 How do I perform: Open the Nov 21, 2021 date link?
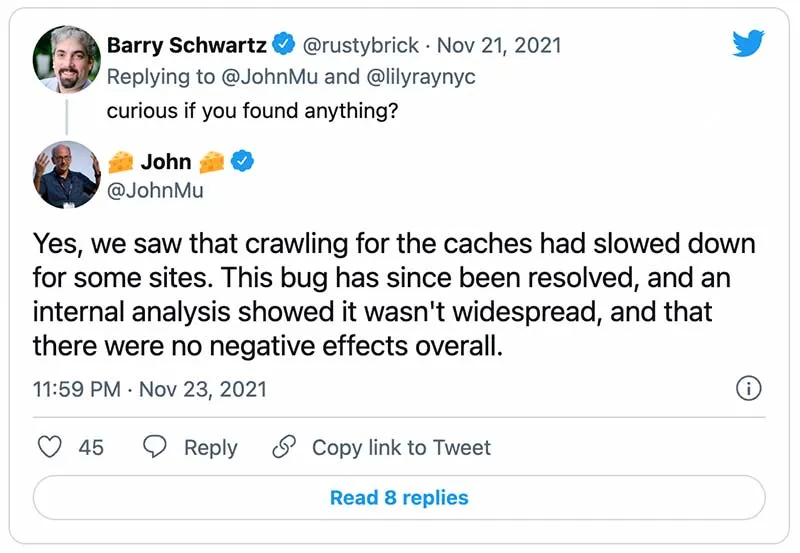coord(499,45)
